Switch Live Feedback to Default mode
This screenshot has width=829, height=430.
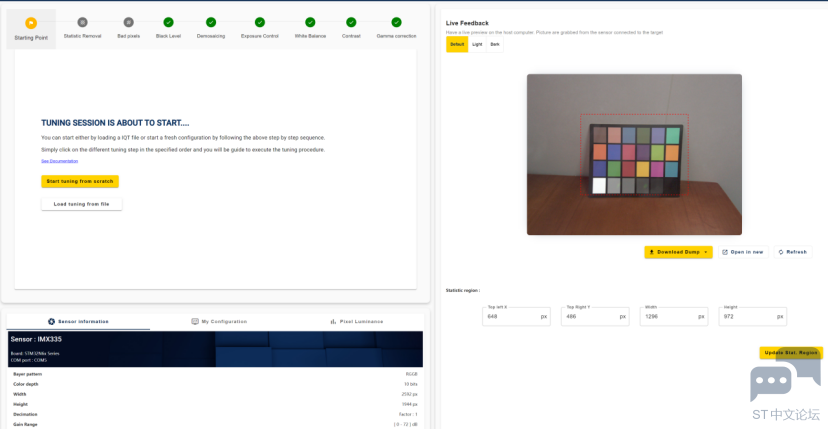(x=457, y=44)
